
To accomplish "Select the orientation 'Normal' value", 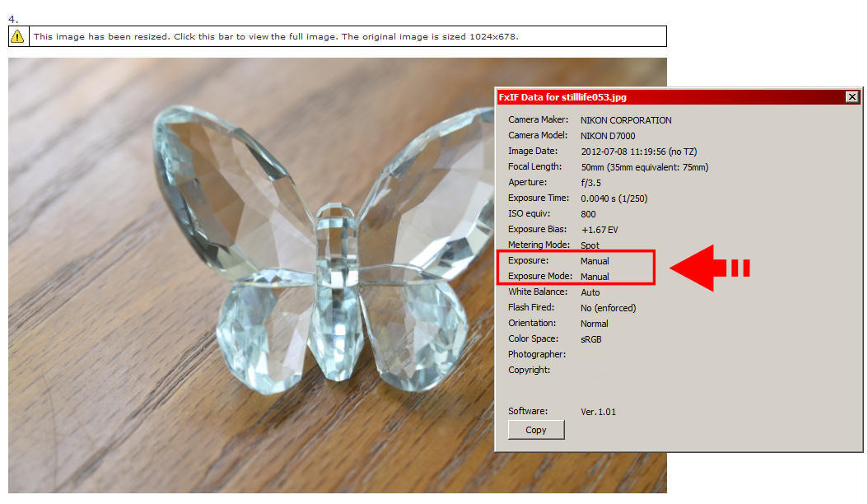I will (595, 324).
